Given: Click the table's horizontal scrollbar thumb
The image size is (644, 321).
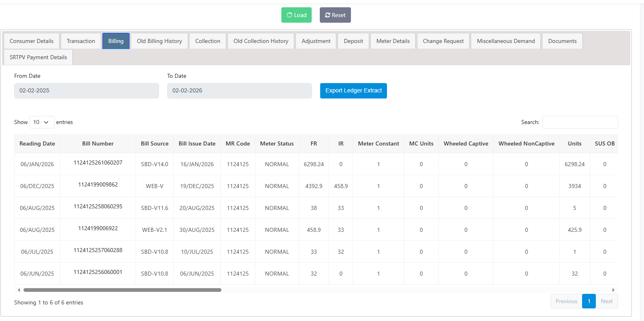Looking at the screenshot, I should point(122,290).
